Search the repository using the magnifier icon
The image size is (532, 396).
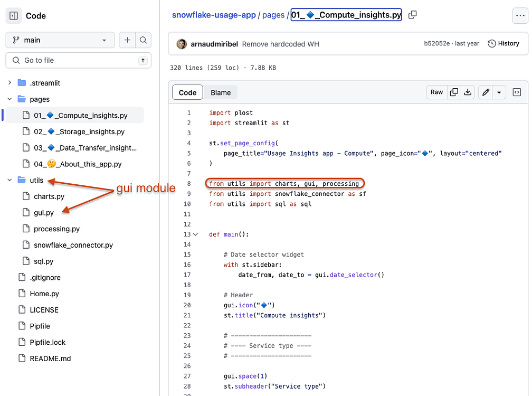pos(142,40)
